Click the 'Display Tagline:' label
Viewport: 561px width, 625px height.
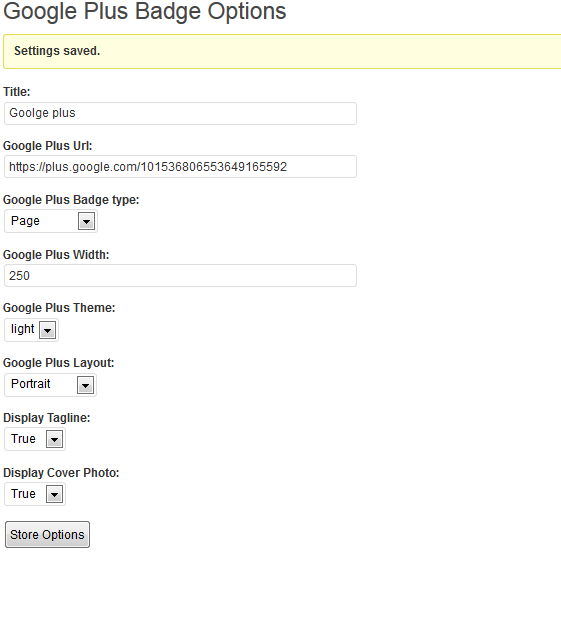pos(47,418)
